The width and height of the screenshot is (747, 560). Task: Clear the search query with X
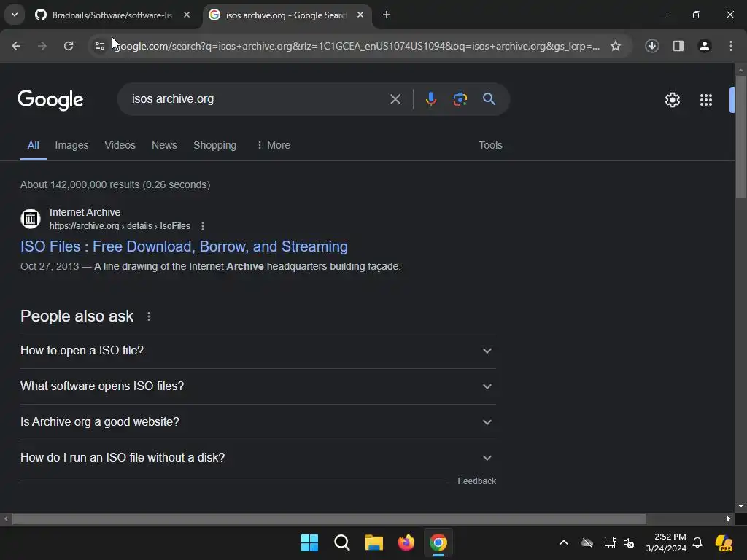click(x=395, y=99)
